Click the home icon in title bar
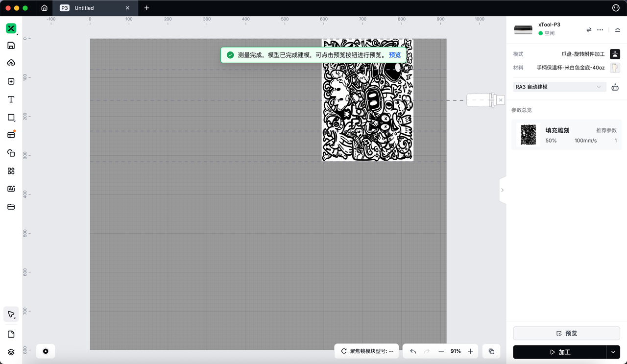This screenshot has width=627, height=364. (x=45, y=8)
